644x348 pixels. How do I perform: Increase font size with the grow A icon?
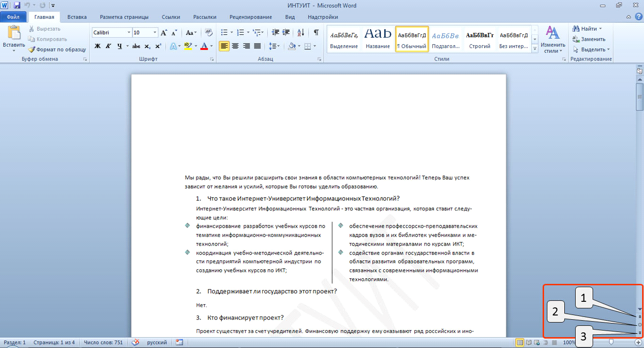pos(164,33)
